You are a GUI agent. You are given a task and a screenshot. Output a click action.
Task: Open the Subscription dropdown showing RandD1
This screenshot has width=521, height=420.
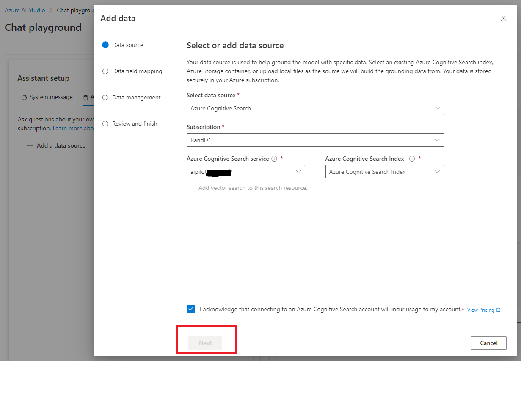click(x=438, y=140)
